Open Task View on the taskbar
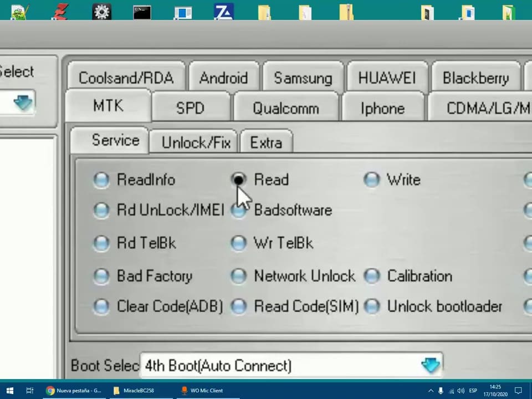Viewport: 532px width, 399px height. [30, 391]
